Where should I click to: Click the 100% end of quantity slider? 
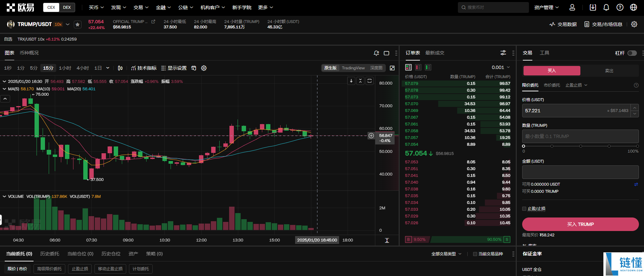[x=637, y=146]
